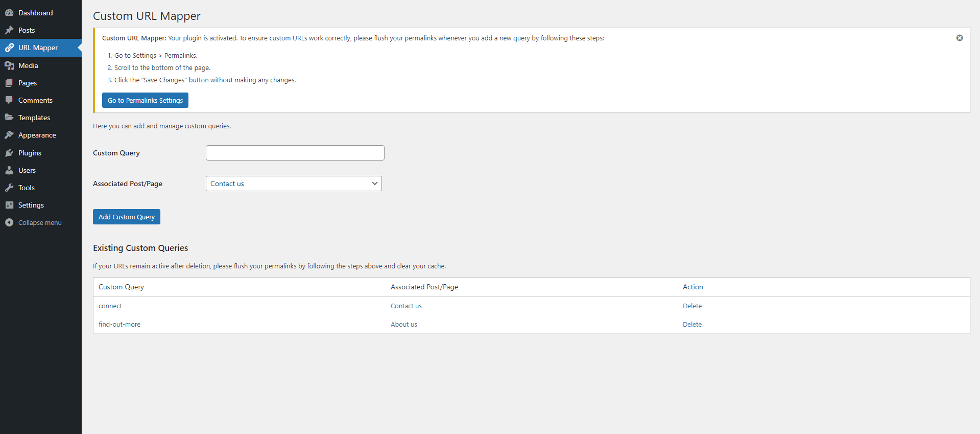This screenshot has width=980, height=434.
Task: Delete the find-out-more custom query
Action: click(x=692, y=324)
